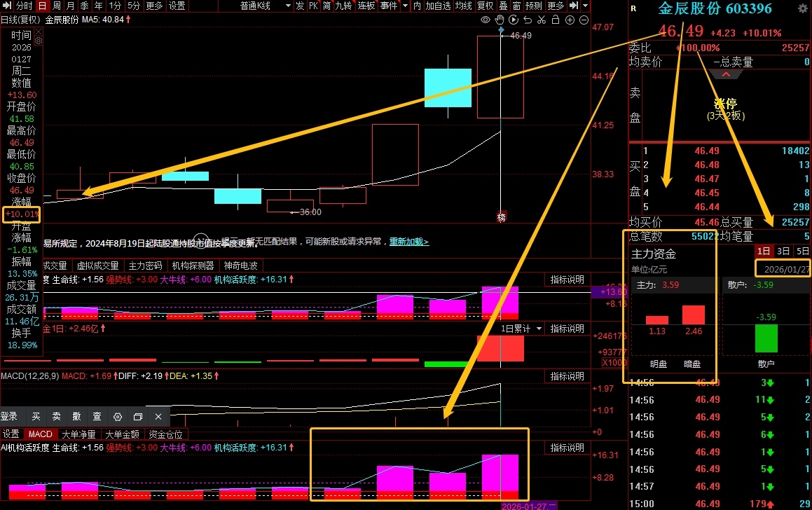The width and height of the screenshot is (812, 510).
Task: Click the 叠 overlay button
Action: 503,6
